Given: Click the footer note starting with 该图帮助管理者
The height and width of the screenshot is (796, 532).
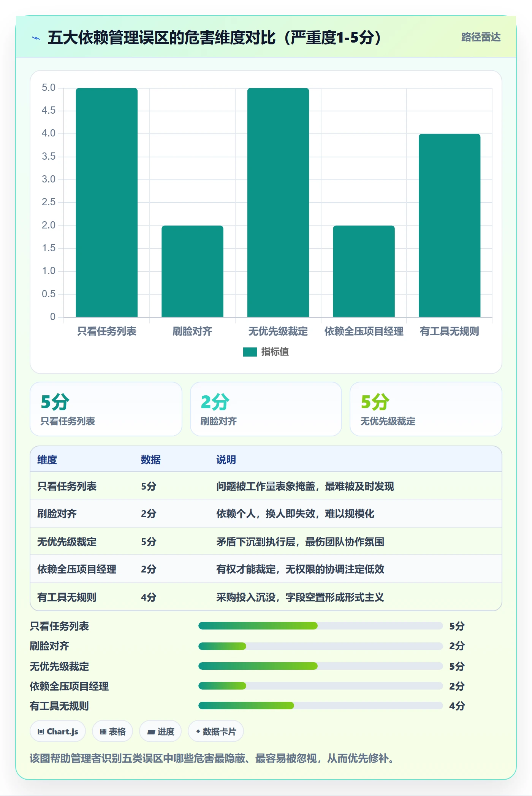Looking at the screenshot, I should tap(213, 759).
